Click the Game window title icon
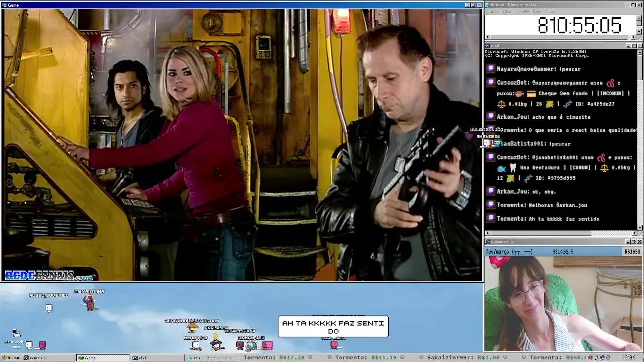Viewport: 644px width, 362px height. (x=4, y=5)
